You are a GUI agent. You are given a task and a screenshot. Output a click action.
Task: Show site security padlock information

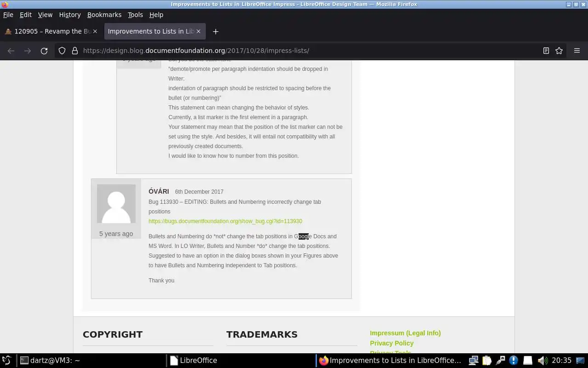pyautogui.click(x=75, y=51)
